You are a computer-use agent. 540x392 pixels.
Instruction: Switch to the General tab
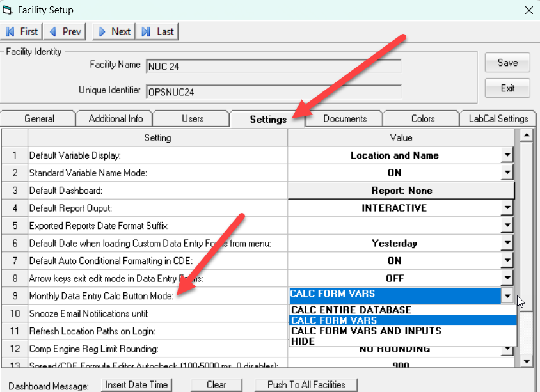point(39,119)
